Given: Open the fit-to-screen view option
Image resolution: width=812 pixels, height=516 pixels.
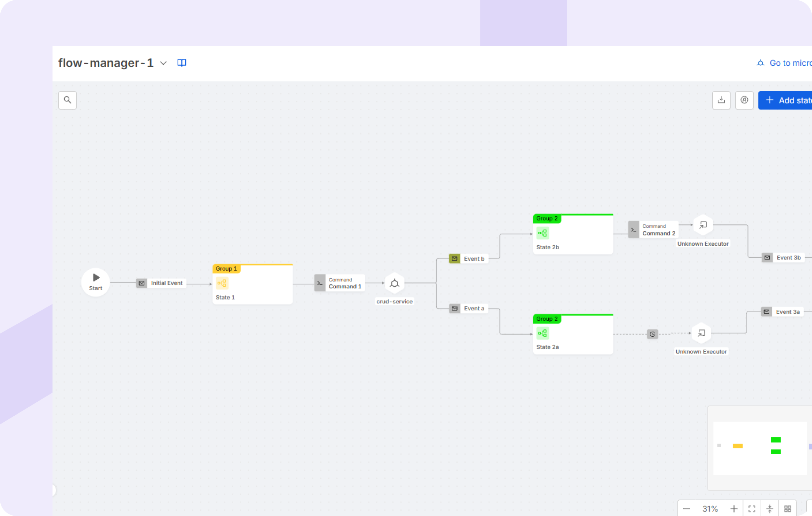Looking at the screenshot, I should [752, 508].
